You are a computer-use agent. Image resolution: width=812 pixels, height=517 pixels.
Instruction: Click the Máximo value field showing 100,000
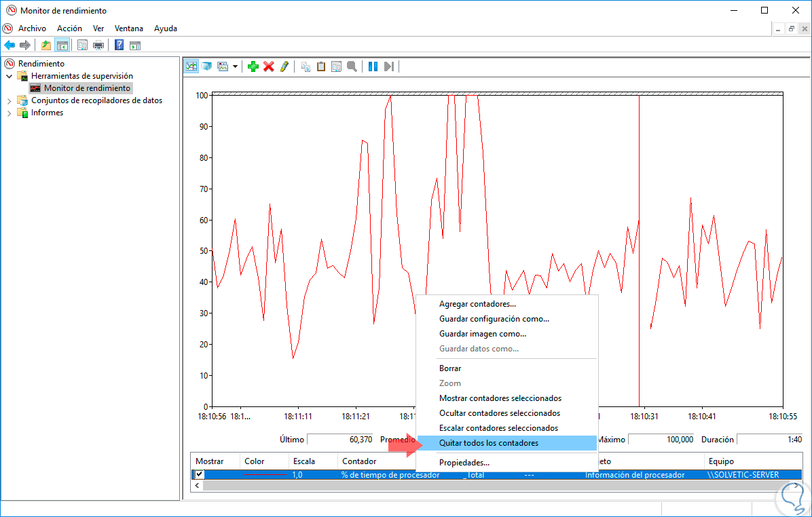661,440
